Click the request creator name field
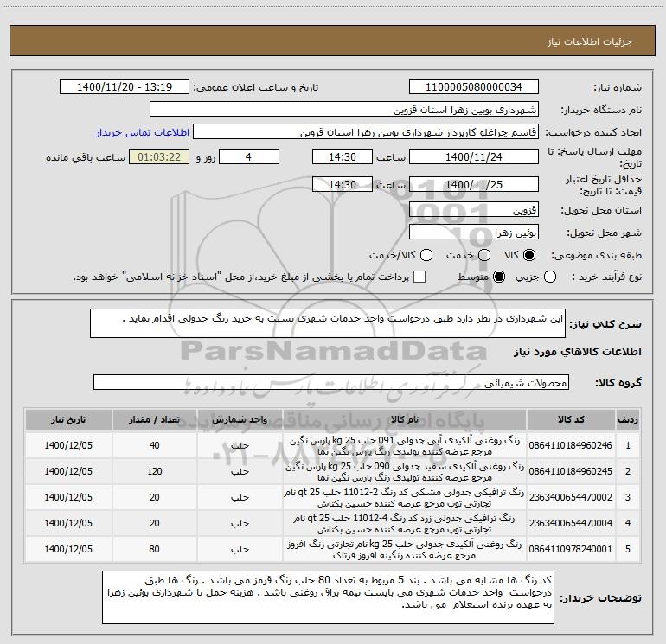 point(366,132)
